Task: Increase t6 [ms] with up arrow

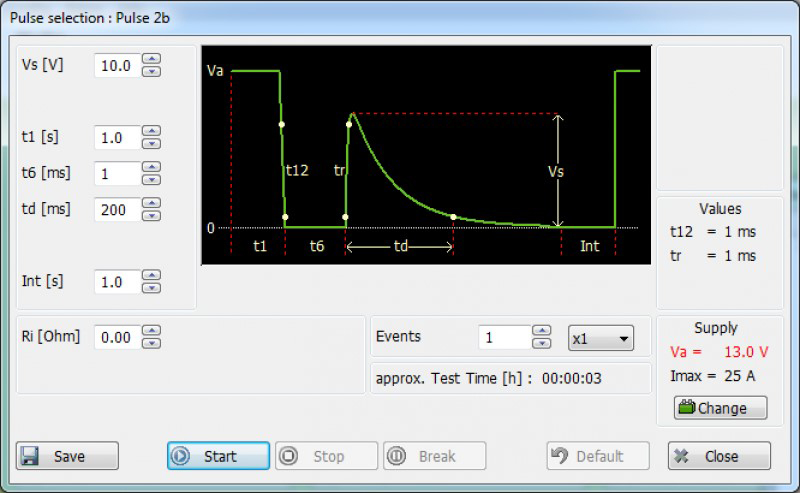Action: tap(152, 167)
